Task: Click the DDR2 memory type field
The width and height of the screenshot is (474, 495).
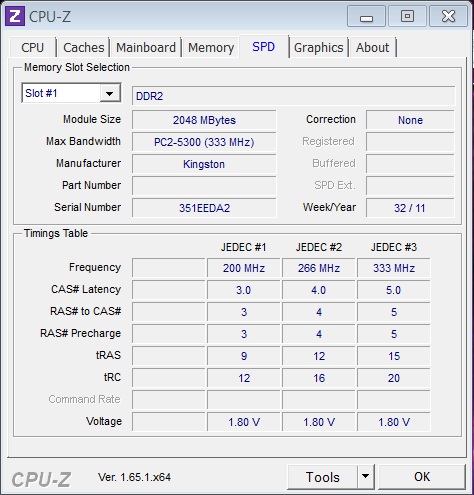Action: coord(293,96)
